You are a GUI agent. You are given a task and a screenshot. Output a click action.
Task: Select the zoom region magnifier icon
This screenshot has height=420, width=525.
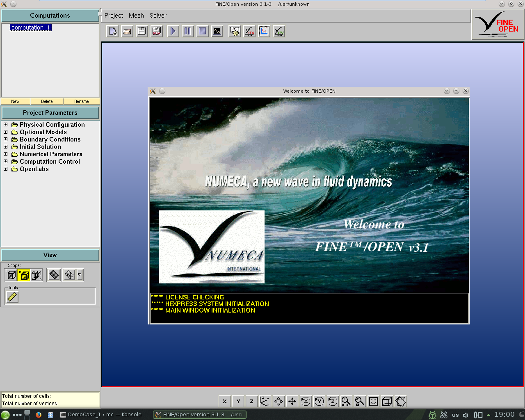(x=360, y=401)
